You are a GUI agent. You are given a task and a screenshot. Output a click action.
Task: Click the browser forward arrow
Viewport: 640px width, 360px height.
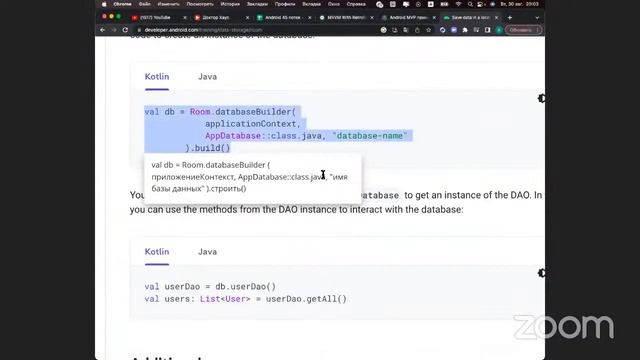(x=114, y=30)
